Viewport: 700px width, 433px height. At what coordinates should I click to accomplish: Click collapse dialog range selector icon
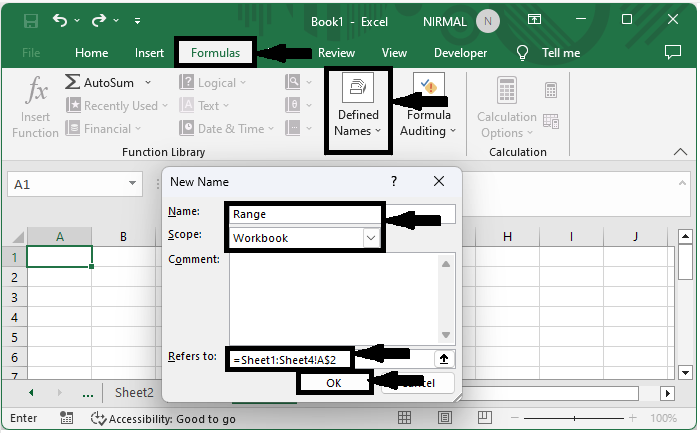[444, 359]
